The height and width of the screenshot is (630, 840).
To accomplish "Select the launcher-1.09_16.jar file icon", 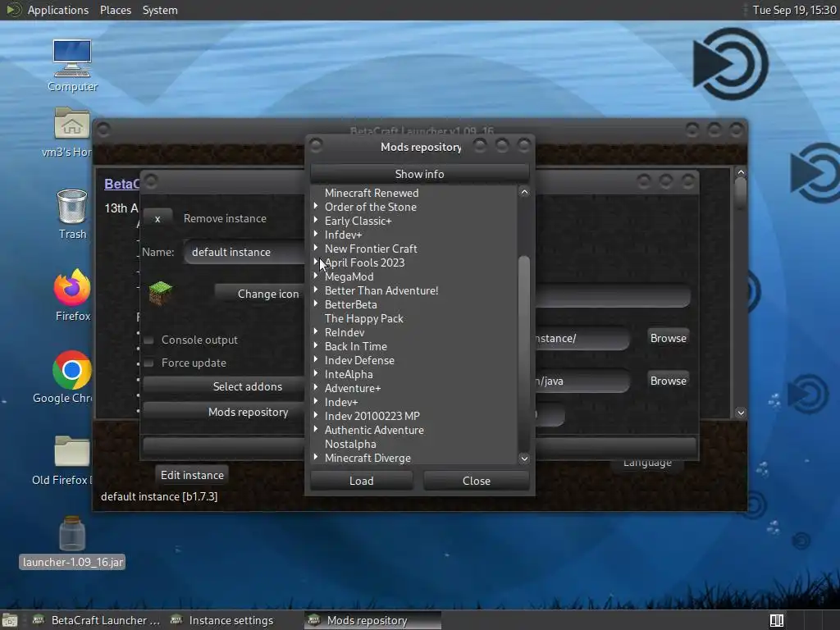I will 72,534.
